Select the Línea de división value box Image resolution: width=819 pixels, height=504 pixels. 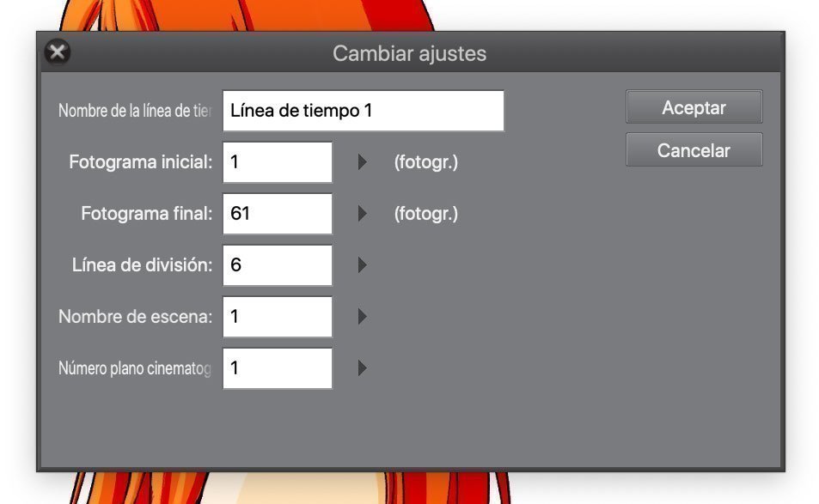[278, 265]
